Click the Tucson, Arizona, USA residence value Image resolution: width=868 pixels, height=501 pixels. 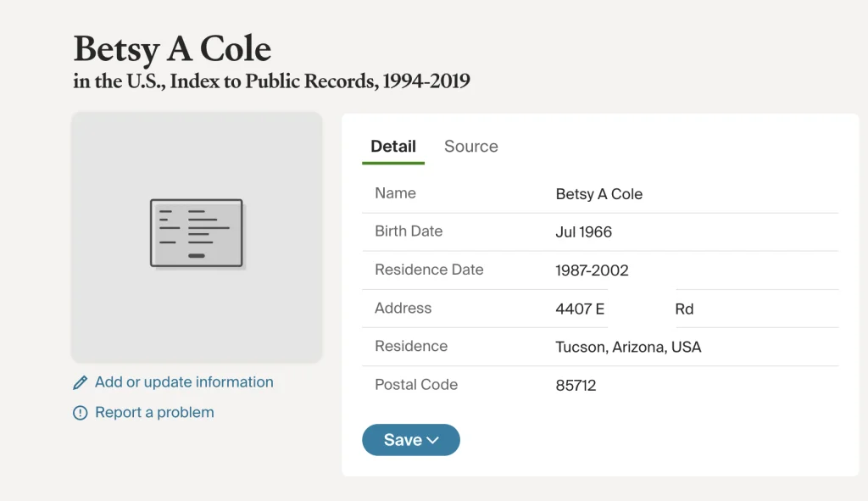click(x=628, y=347)
